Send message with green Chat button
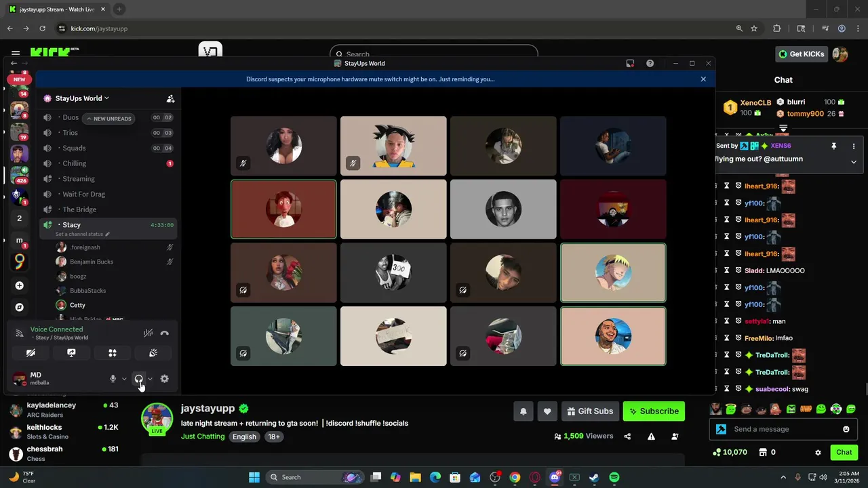 (x=844, y=452)
